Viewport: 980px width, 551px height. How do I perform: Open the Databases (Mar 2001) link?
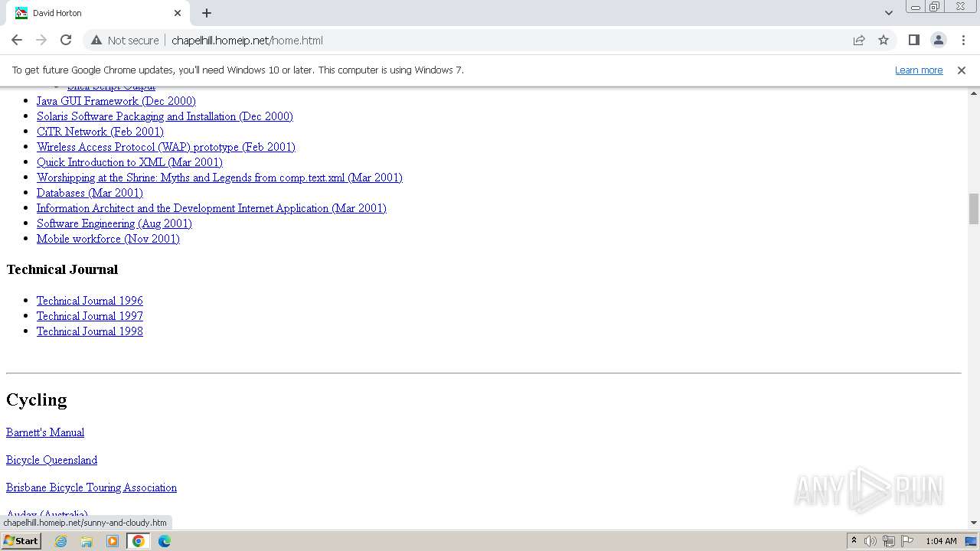click(x=90, y=193)
